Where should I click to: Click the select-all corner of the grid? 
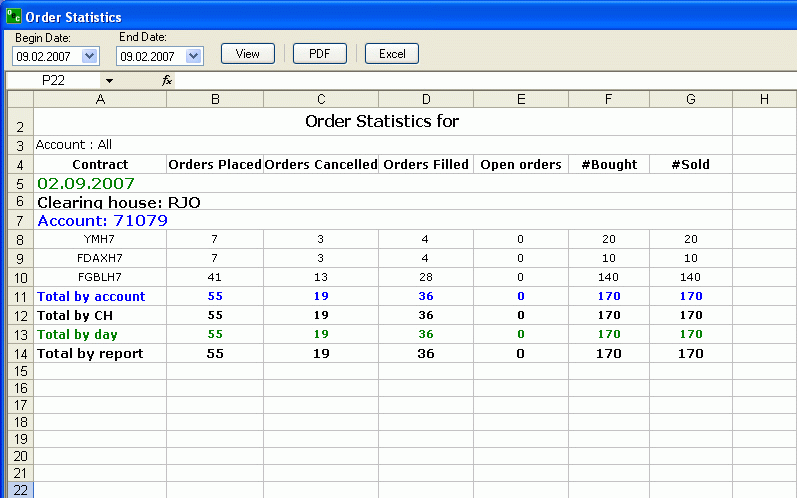tap(20, 98)
